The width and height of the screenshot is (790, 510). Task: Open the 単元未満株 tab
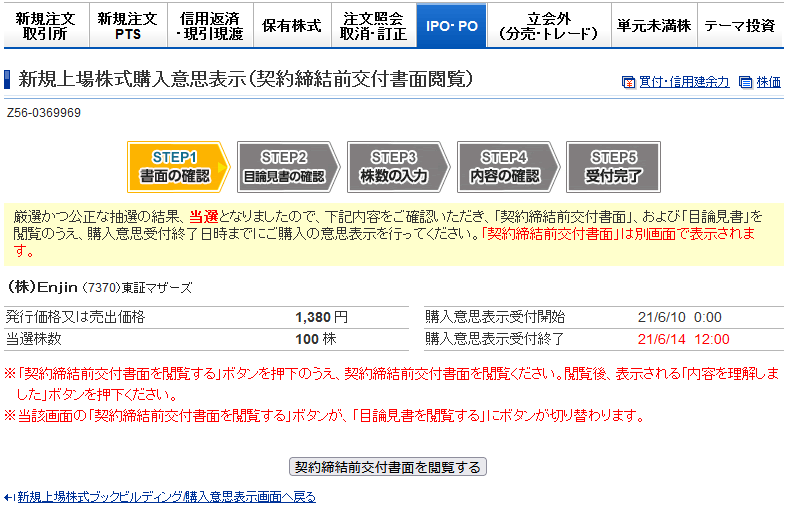click(x=653, y=26)
